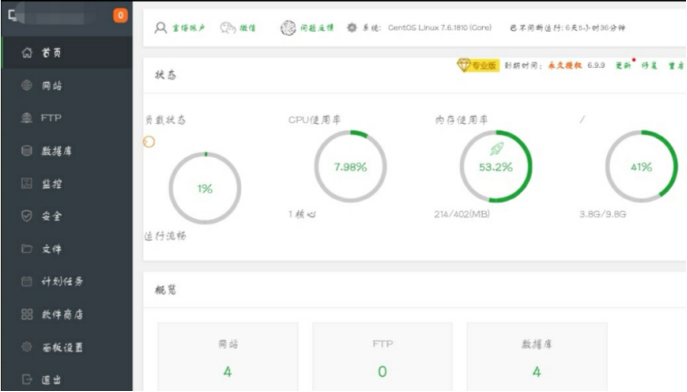The height and width of the screenshot is (392, 687).
Task: Click the shield icon for 安全
Action: [x=27, y=216]
